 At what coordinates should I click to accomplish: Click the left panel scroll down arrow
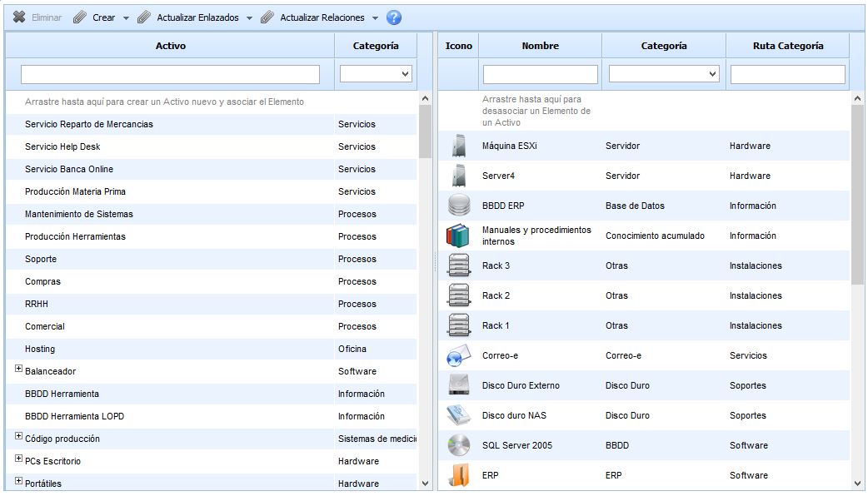tap(426, 483)
